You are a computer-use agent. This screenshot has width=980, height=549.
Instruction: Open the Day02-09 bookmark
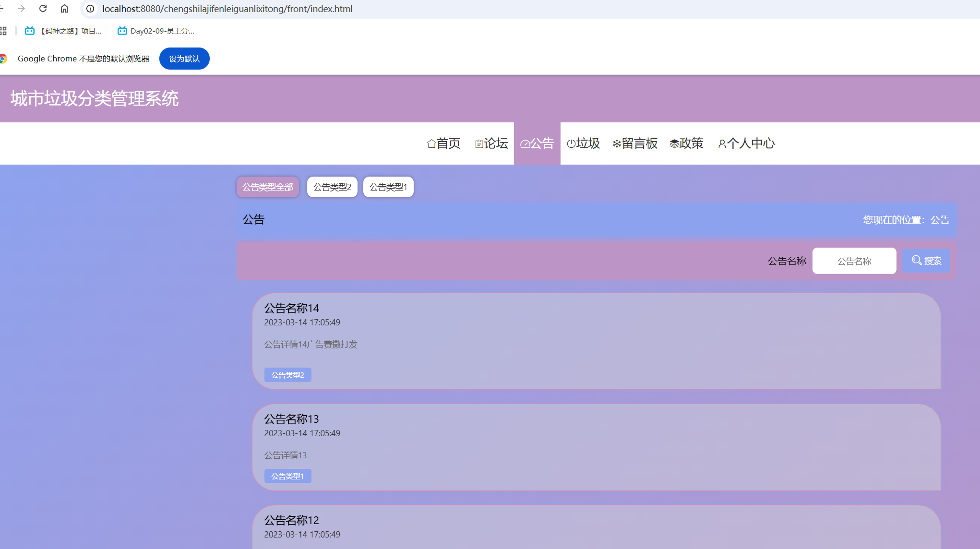[156, 31]
